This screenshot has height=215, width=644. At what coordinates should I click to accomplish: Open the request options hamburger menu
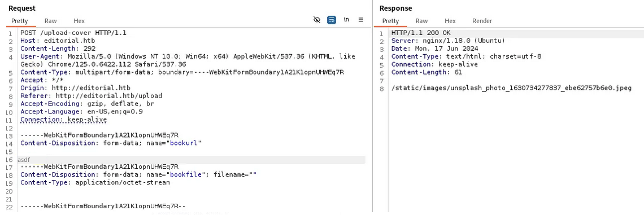(x=361, y=20)
